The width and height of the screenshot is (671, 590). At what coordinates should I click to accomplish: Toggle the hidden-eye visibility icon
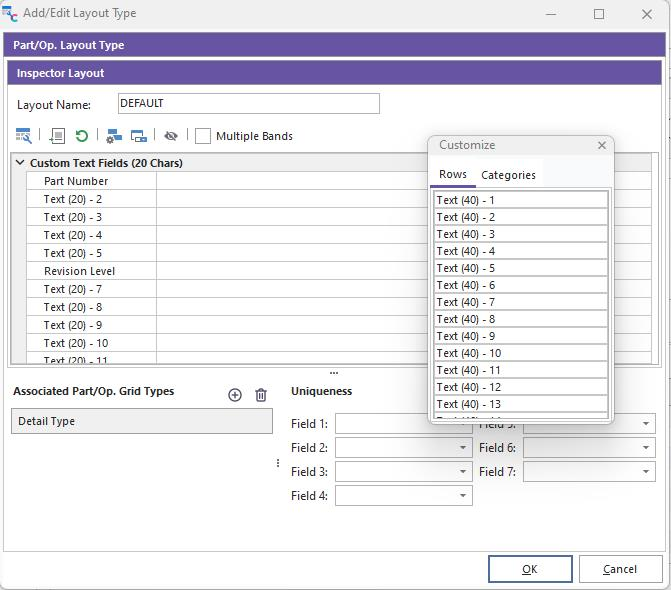(x=171, y=136)
